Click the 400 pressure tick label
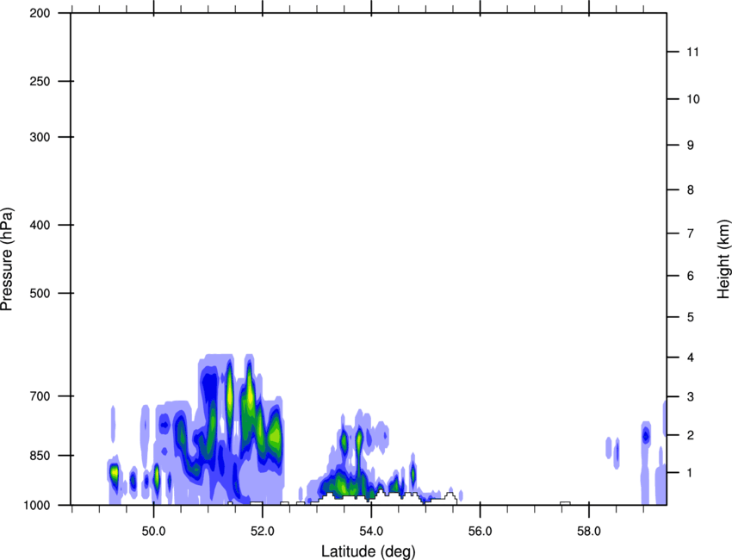 pos(40,225)
